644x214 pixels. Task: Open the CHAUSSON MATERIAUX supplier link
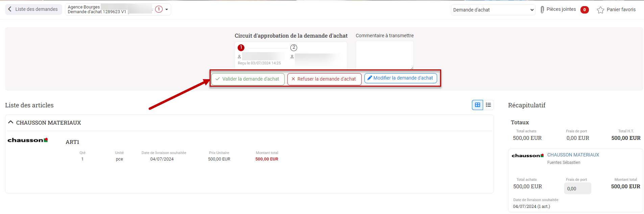(573, 155)
